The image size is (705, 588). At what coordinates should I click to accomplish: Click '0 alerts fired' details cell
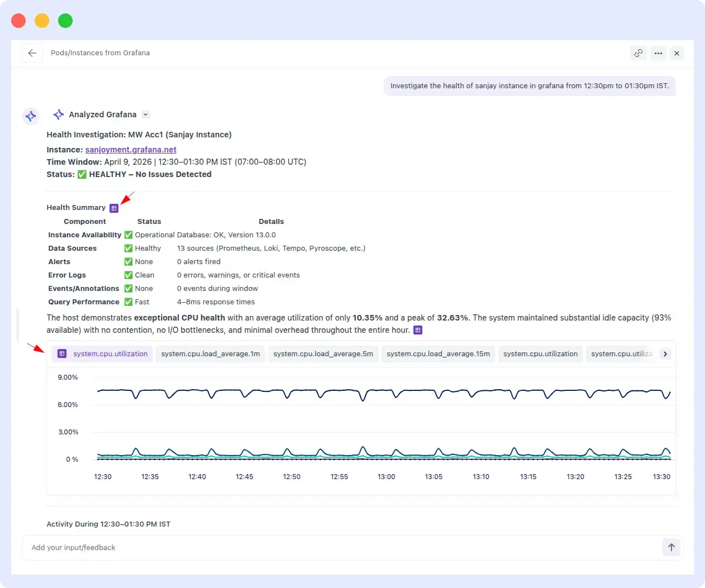tap(199, 262)
